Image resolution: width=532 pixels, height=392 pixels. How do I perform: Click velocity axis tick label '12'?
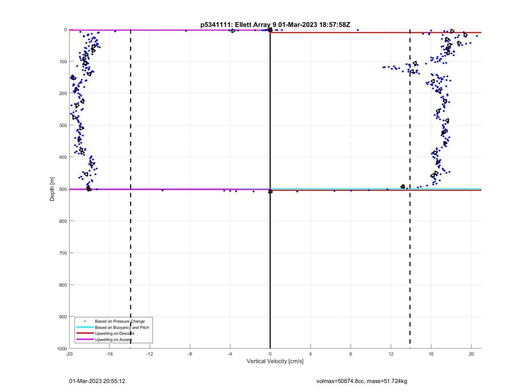click(391, 354)
